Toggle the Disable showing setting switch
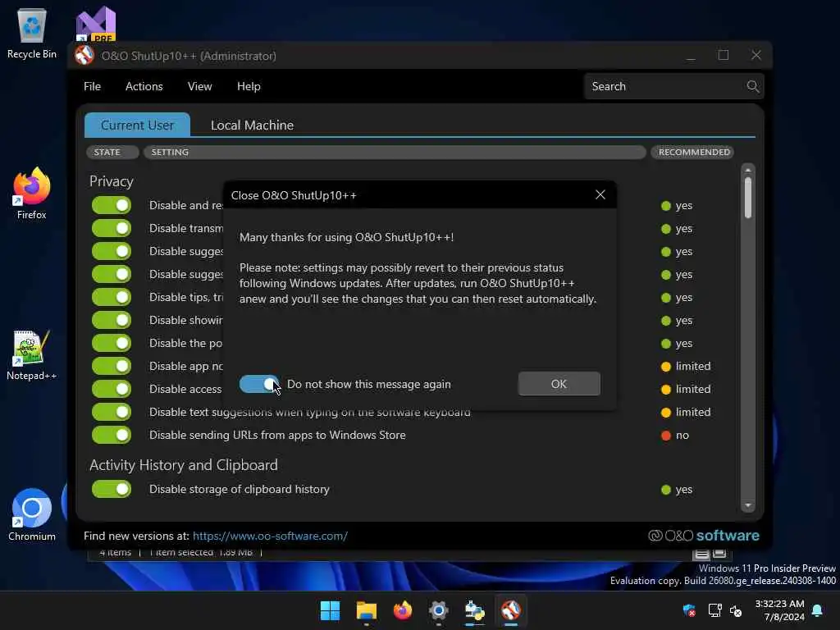Screen dimensions: 840x630 tap(112, 320)
